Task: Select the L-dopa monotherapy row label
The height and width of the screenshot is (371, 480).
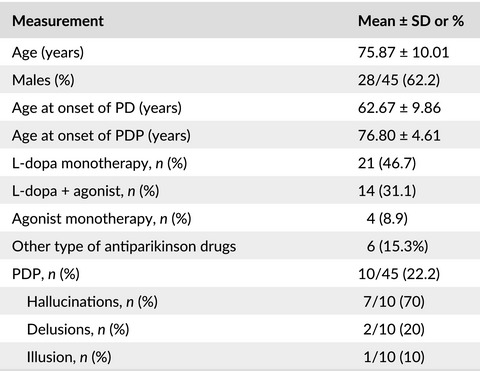Action: tap(99, 163)
